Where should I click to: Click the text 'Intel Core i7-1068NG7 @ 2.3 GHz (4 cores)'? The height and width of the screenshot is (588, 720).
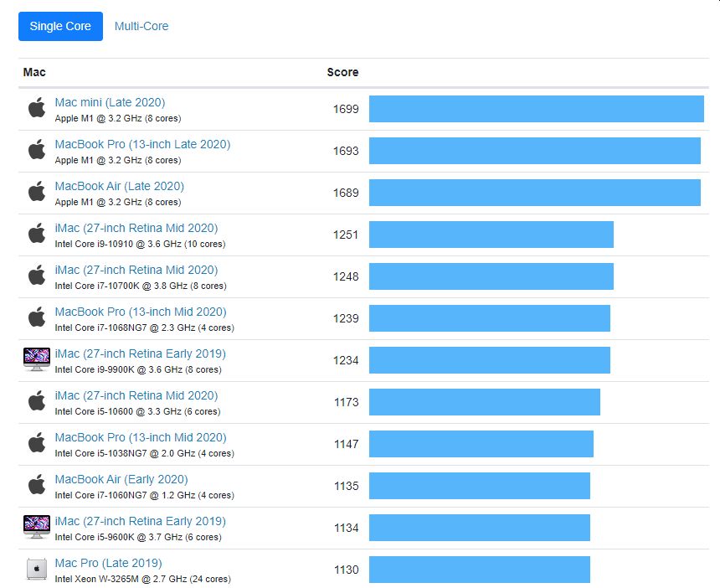[x=145, y=328]
